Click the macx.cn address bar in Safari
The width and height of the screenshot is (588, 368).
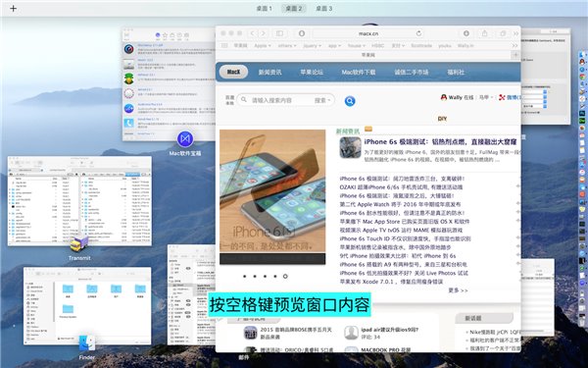point(368,33)
